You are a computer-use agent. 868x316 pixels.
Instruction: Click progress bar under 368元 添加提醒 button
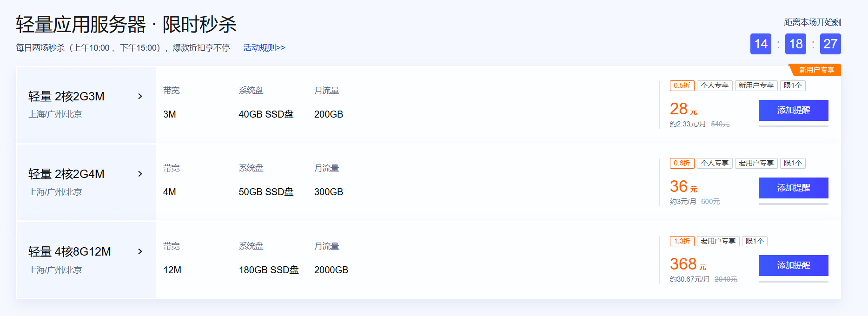point(793,281)
